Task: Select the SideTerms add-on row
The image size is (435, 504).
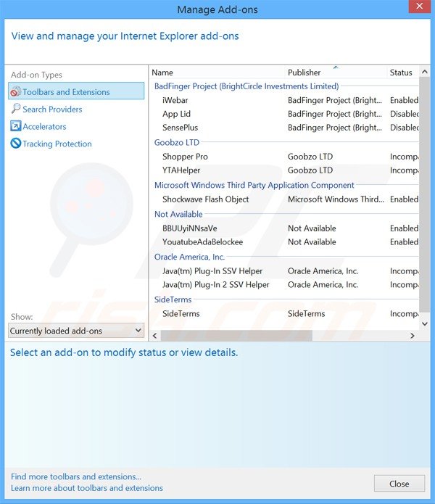Action: 284,314
